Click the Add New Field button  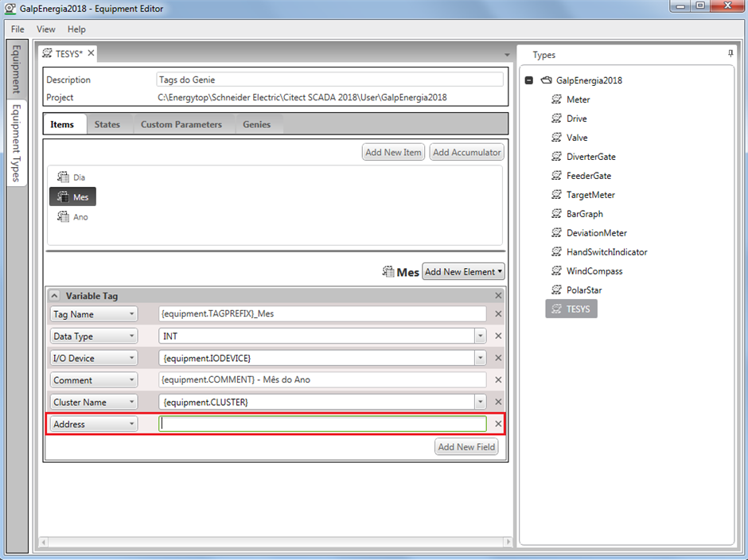coord(466,447)
